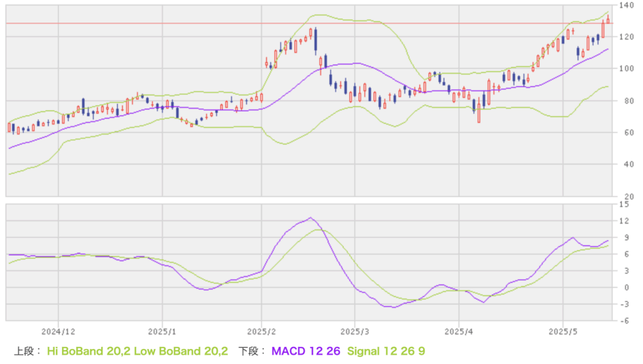Click the 12 MACD axis label
The width and height of the screenshot is (643, 364).
(x=624, y=222)
